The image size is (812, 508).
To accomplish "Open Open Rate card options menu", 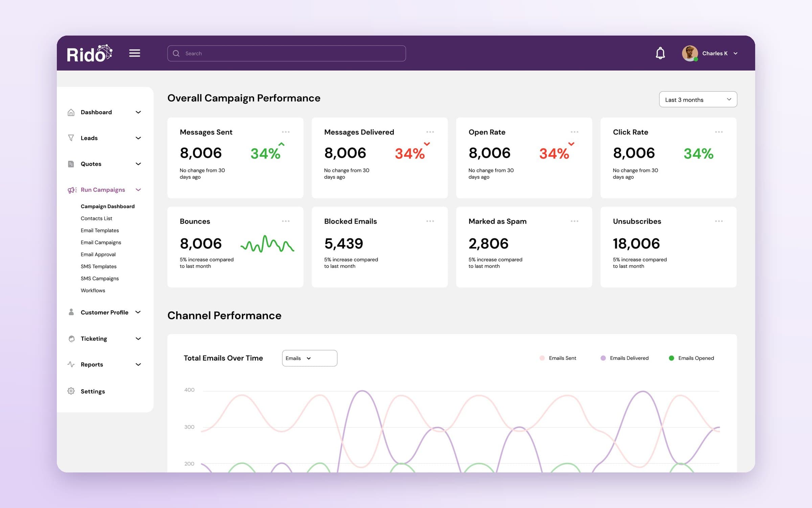I will pos(574,132).
